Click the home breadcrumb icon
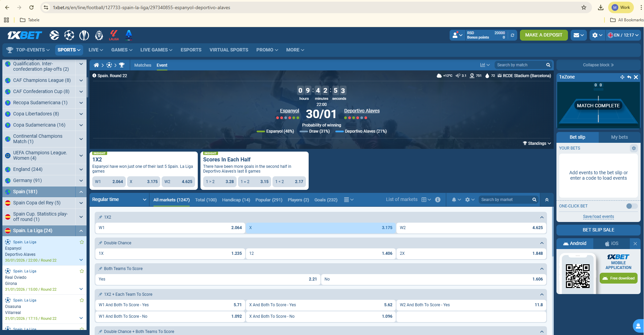This screenshot has width=644, height=335. point(96,65)
